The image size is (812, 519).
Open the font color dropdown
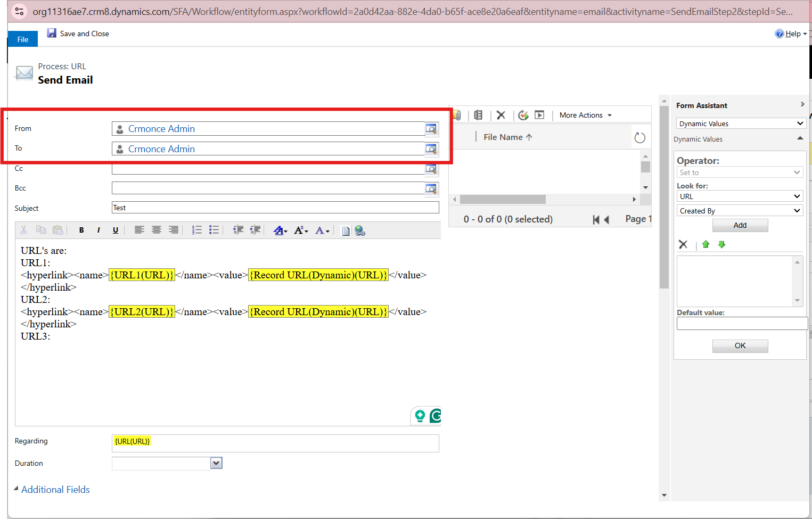pyautogui.click(x=322, y=230)
